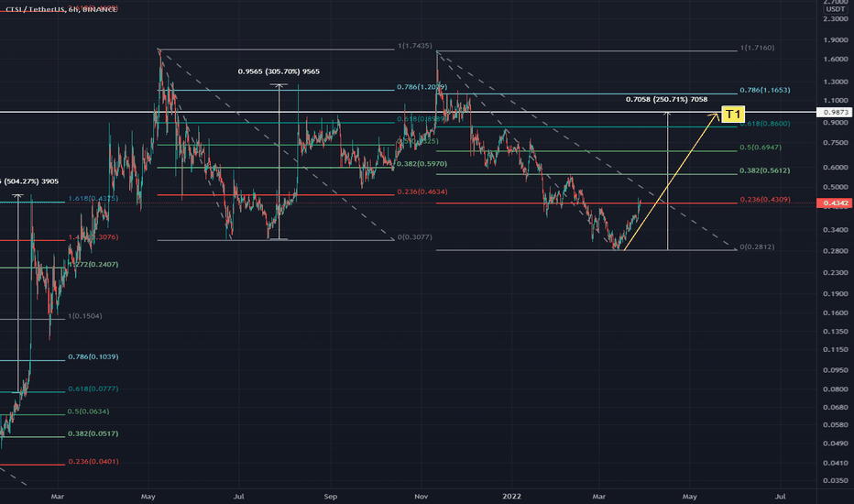Click the Fibonacci label 1(1.7160)
Viewport: 854px width, 504px height.
pyautogui.click(x=757, y=48)
